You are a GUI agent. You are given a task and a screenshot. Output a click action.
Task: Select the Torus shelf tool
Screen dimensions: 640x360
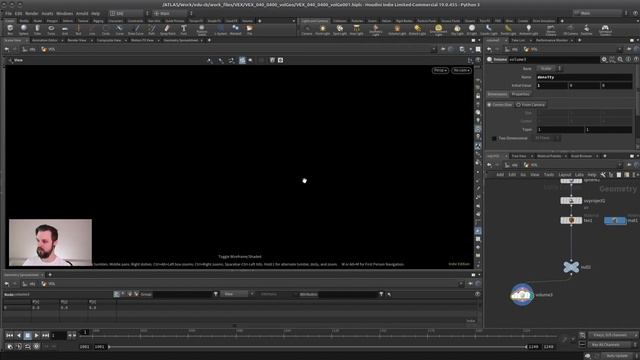(x=51, y=29)
